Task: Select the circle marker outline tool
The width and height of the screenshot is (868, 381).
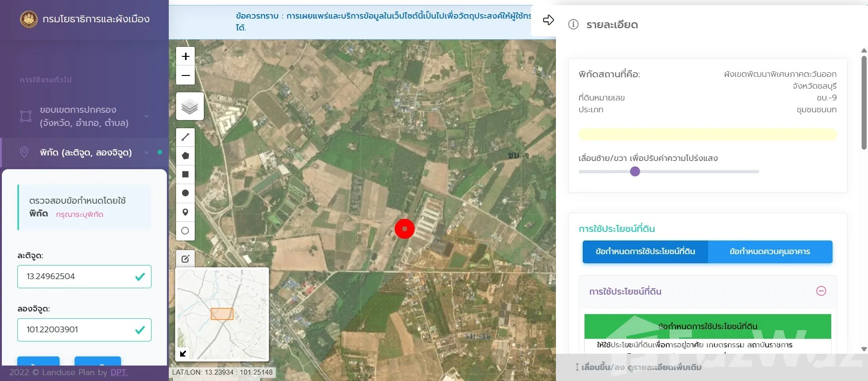Action: [186, 231]
